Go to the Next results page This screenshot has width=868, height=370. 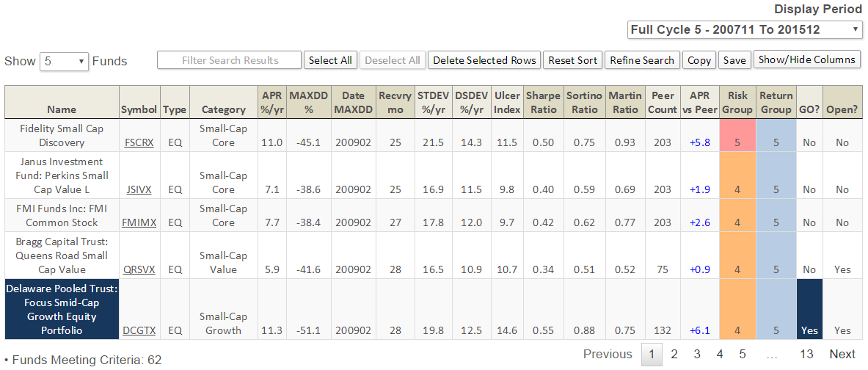tap(842, 355)
